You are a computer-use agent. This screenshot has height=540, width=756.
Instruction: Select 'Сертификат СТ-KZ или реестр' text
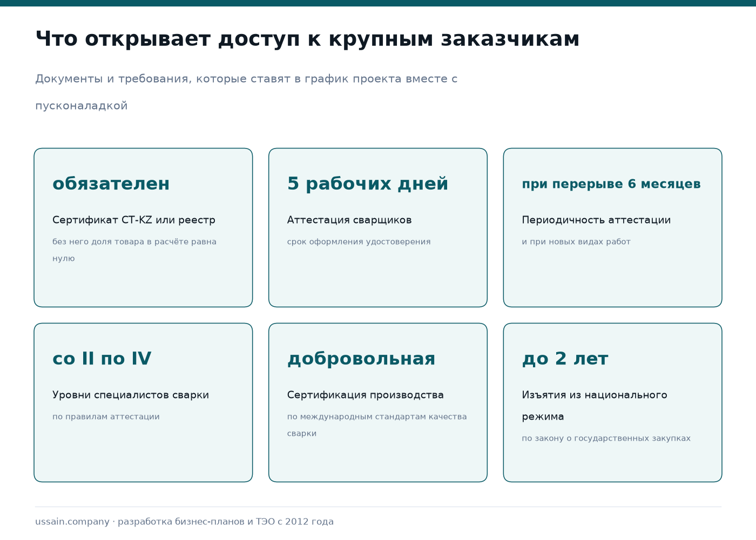coord(134,220)
